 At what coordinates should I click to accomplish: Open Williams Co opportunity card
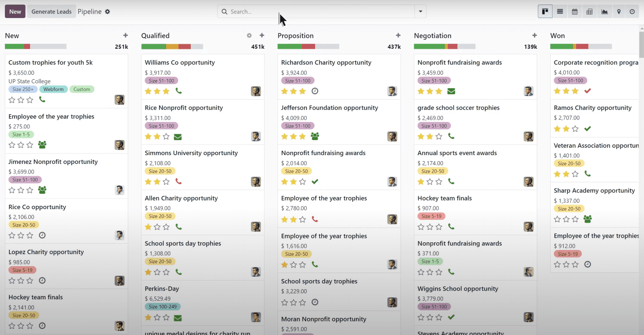[x=203, y=77]
